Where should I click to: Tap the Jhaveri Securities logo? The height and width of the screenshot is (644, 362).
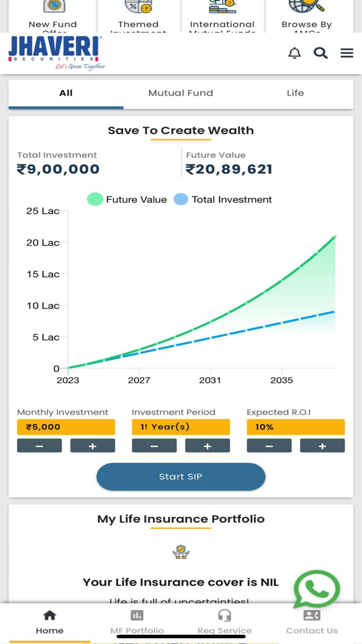pos(56,53)
